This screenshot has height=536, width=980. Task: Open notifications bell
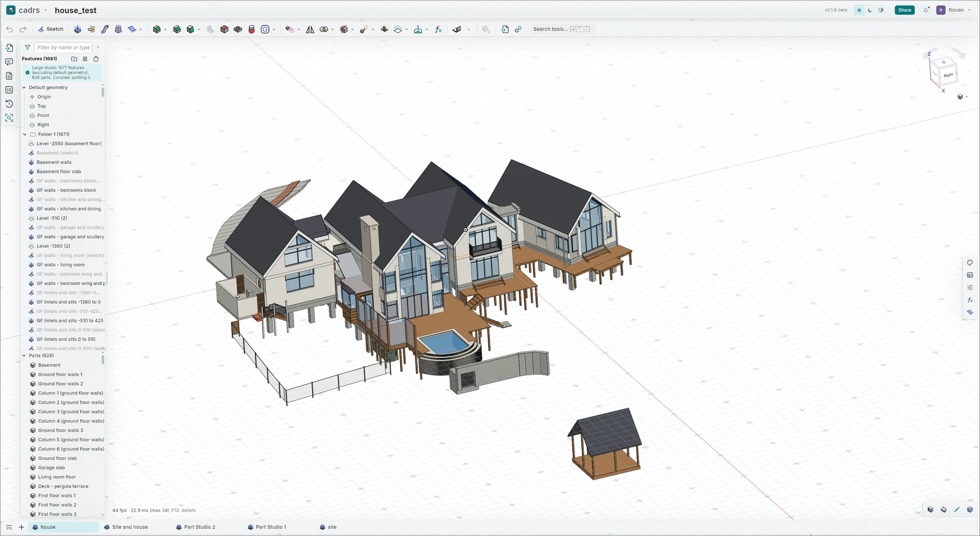point(926,10)
